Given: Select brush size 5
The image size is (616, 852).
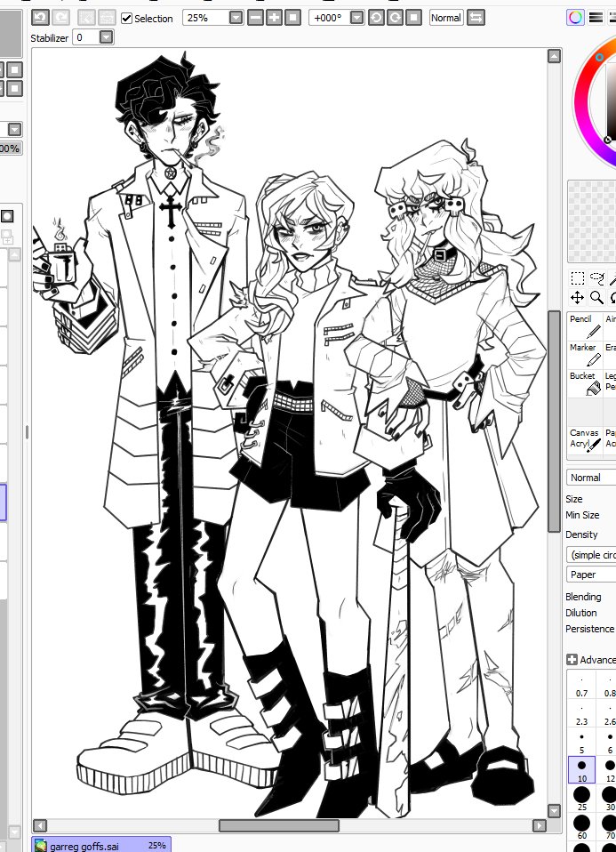Looking at the screenshot, I should pyautogui.click(x=581, y=743).
